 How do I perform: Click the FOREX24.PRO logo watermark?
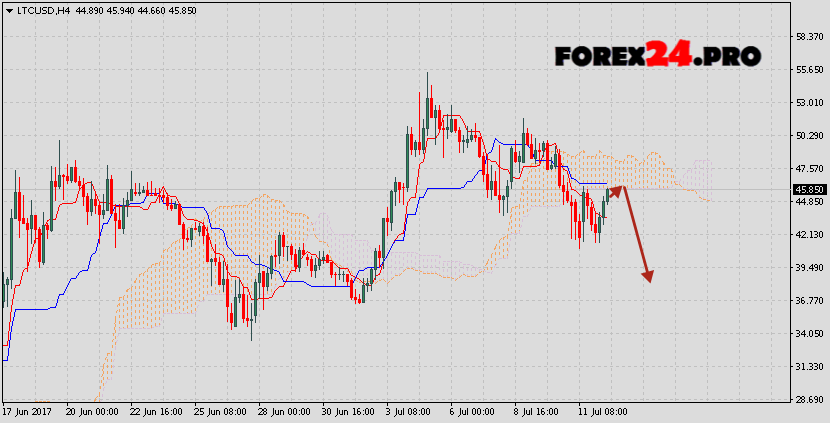click(x=657, y=55)
